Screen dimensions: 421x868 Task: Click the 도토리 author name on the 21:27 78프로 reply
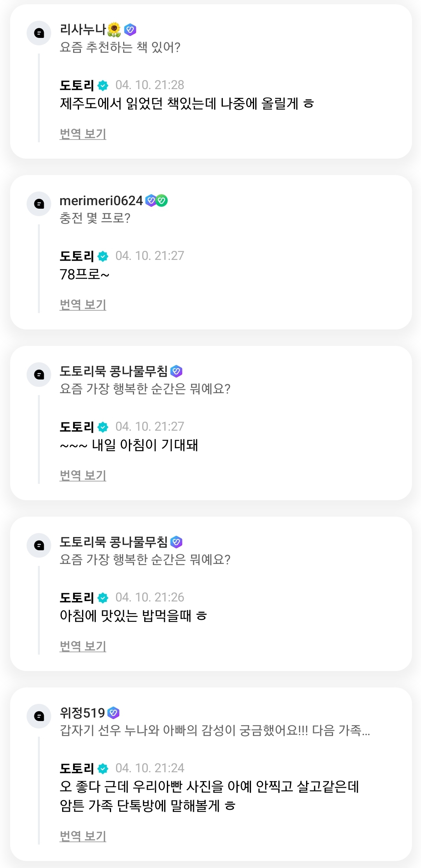pos(77,256)
